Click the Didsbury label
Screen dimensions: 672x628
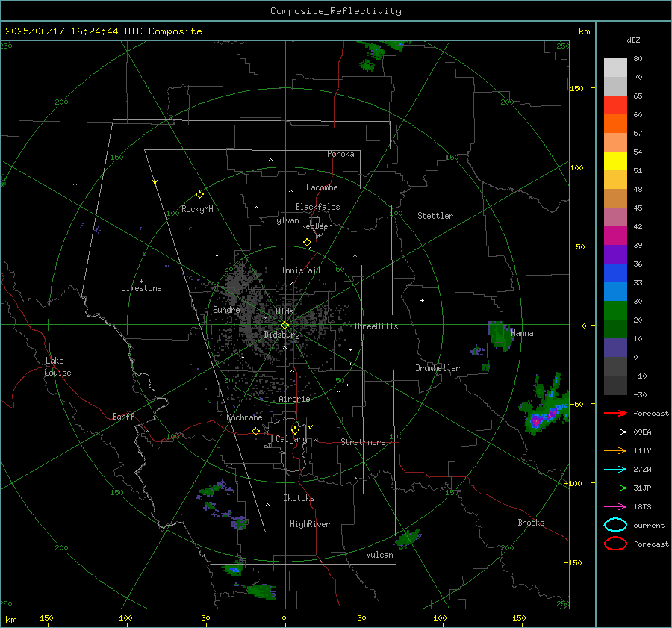click(281, 335)
